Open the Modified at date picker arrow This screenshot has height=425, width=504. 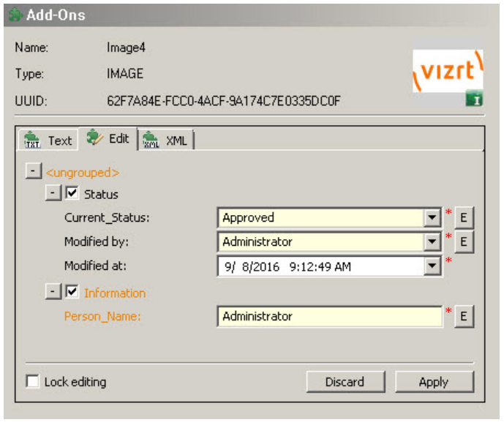tap(432, 266)
